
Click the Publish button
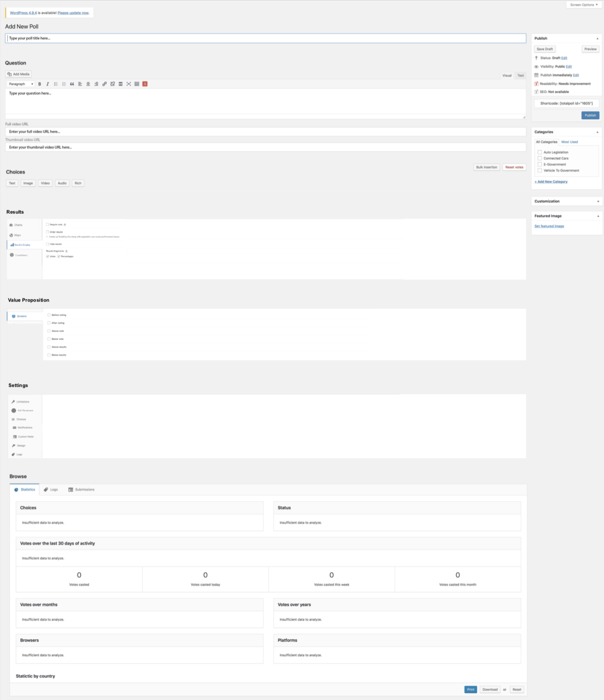[x=590, y=115]
